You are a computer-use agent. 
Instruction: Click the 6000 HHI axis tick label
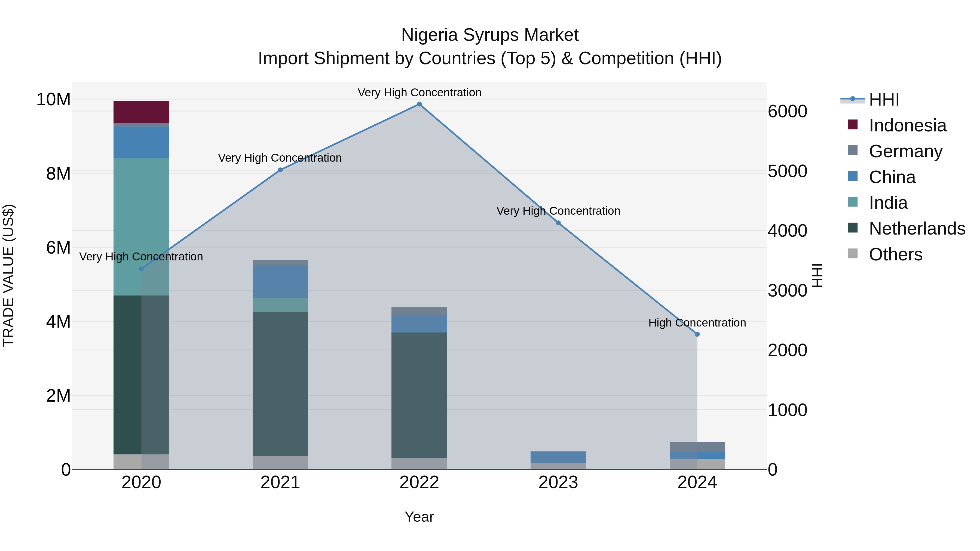[788, 111]
